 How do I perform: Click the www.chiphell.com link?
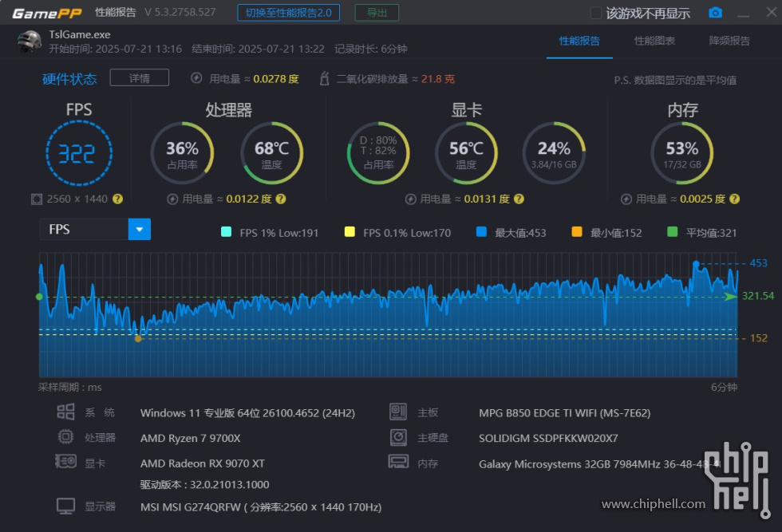click(654, 504)
